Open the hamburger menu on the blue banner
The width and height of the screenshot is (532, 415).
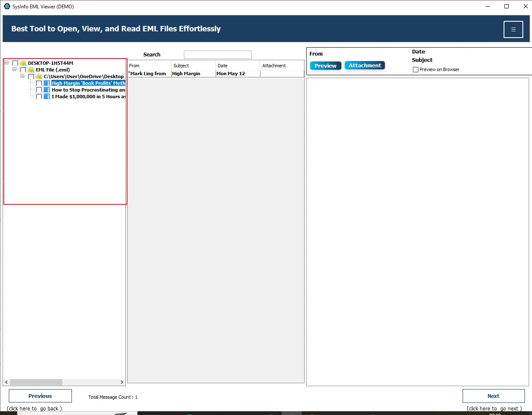click(513, 29)
